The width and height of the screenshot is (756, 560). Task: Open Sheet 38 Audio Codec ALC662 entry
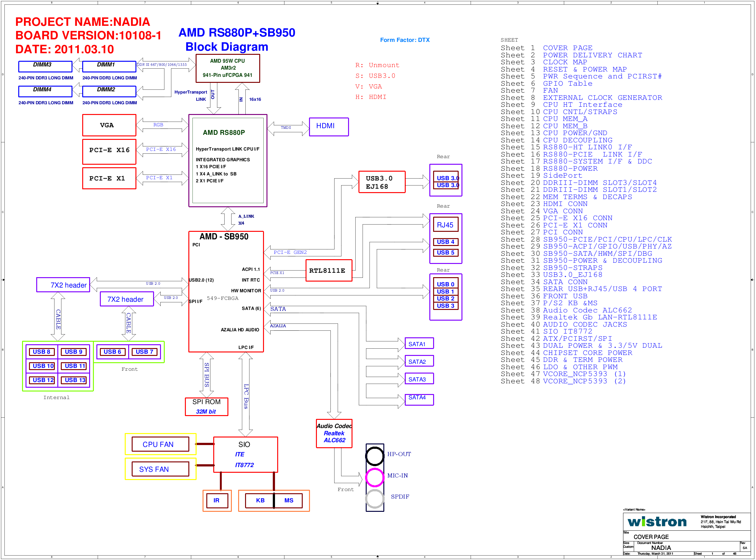pos(587,311)
